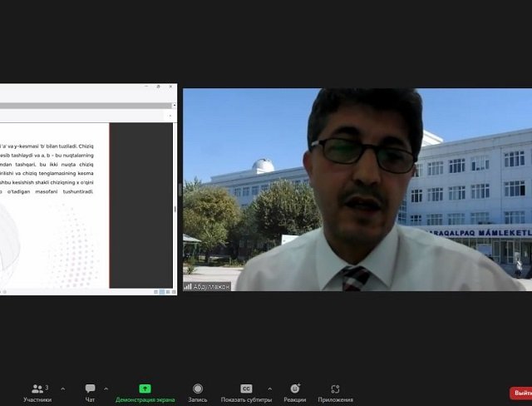Click the signal strength icon beside Абдуллажон
Viewport: 532px width, 406px height.
click(188, 286)
